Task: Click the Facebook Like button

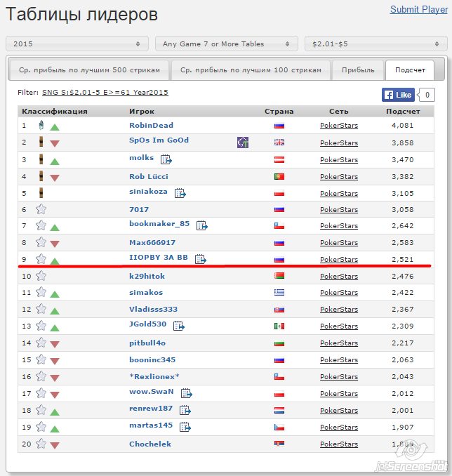Action: (398, 95)
